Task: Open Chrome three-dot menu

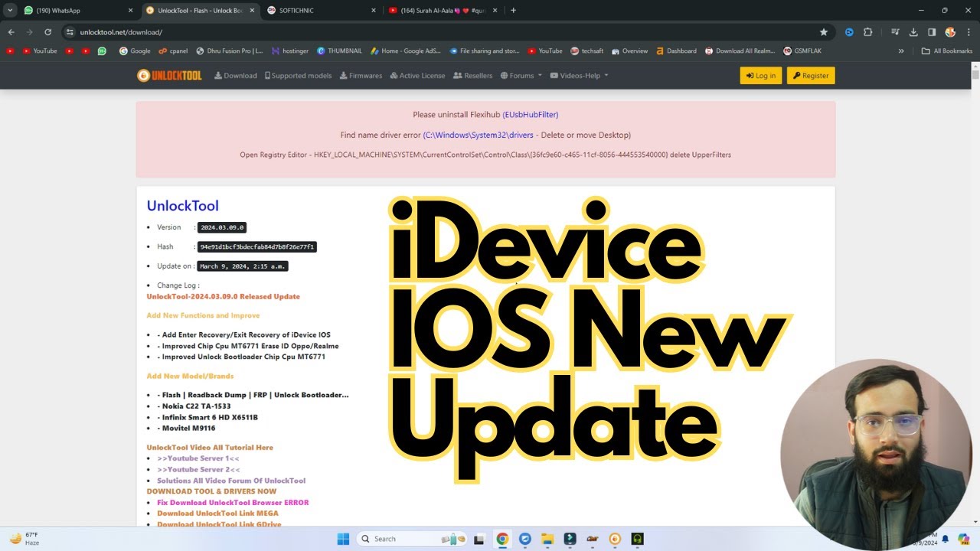Action: pos(968,32)
